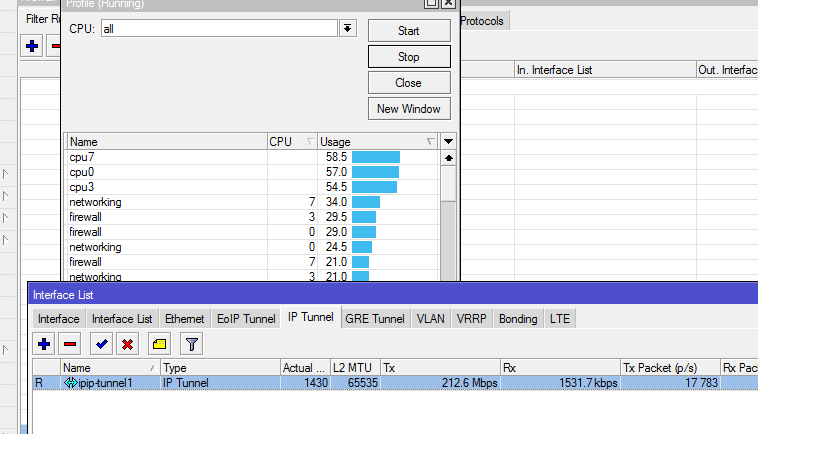Image resolution: width=819 pixels, height=460 pixels.
Task: Stop the running profile
Action: pyautogui.click(x=409, y=57)
